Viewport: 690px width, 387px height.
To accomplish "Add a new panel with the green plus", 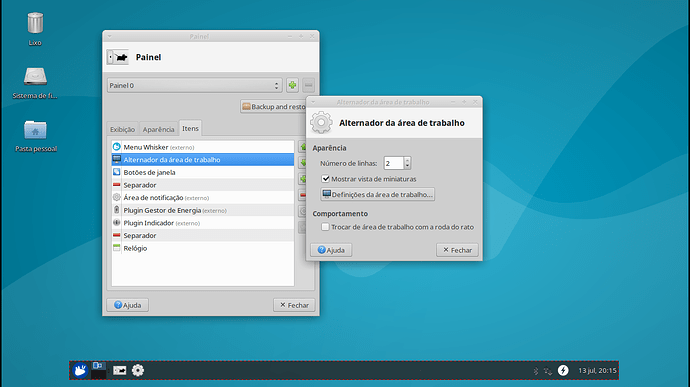I will click(292, 85).
